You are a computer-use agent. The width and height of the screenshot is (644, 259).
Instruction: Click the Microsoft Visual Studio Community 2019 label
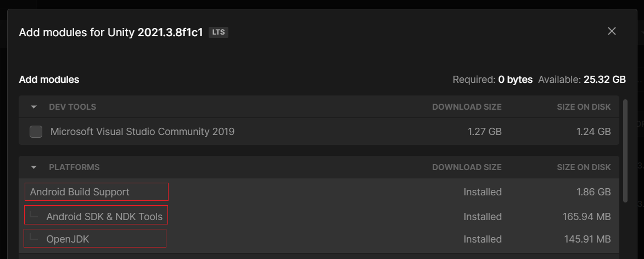point(142,132)
